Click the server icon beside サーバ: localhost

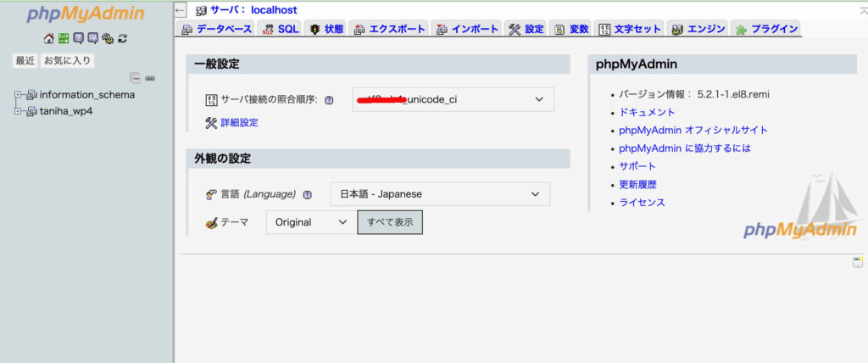tap(202, 10)
